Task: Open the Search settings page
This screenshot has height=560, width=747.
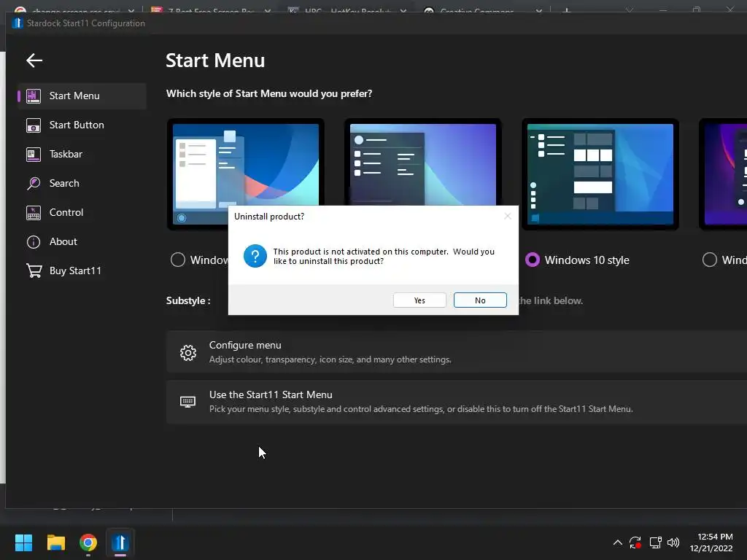Action: [82, 183]
